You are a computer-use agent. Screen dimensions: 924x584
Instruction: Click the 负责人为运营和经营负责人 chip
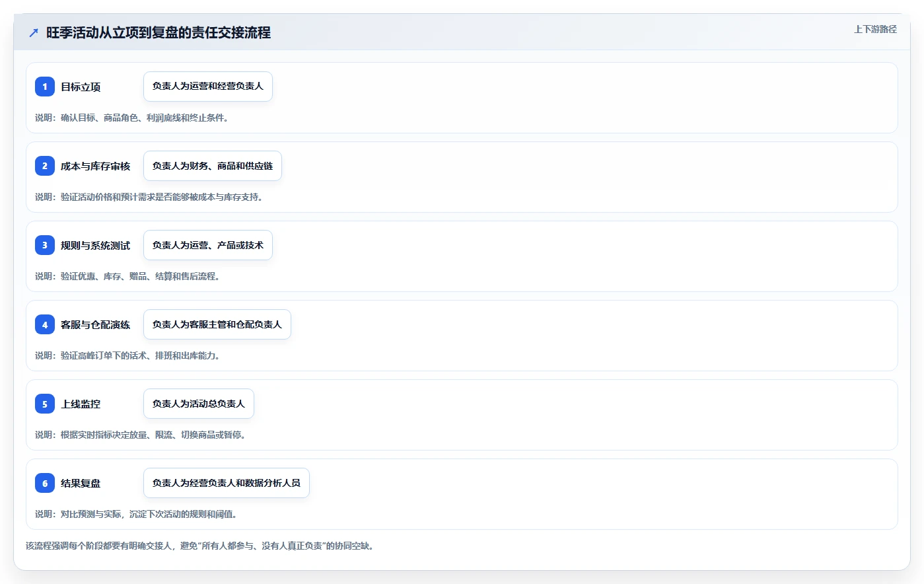[208, 87]
